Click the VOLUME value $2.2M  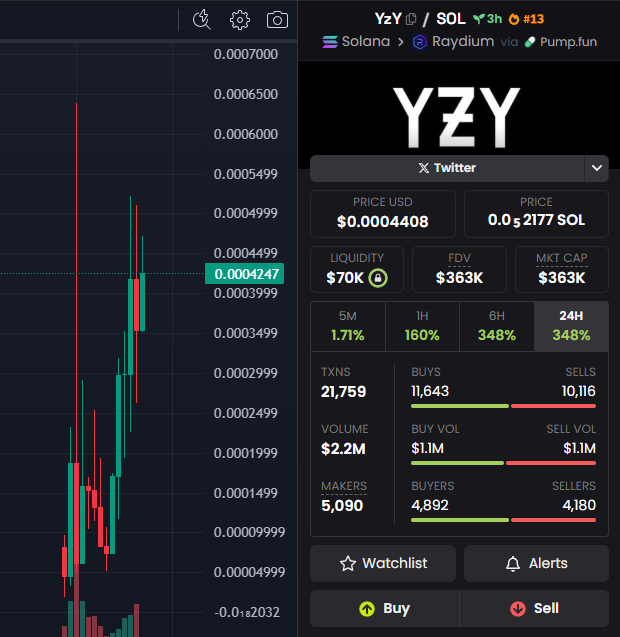[343, 449]
